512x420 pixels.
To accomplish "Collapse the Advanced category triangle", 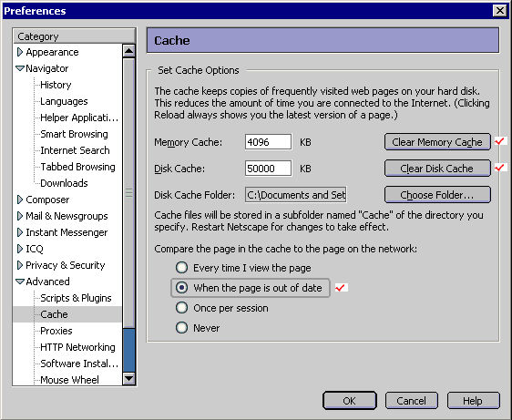I will (20, 282).
